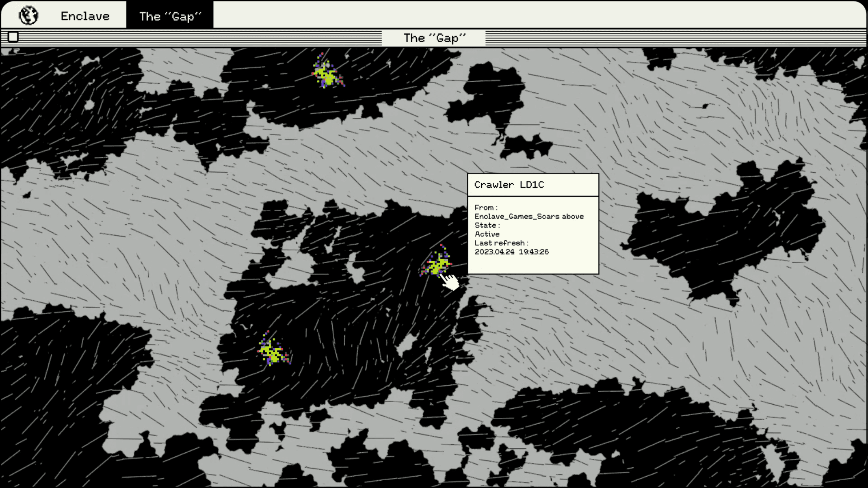Click the Enclave_Games_Scars above source text

pyautogui.click(x=528, y=217)
